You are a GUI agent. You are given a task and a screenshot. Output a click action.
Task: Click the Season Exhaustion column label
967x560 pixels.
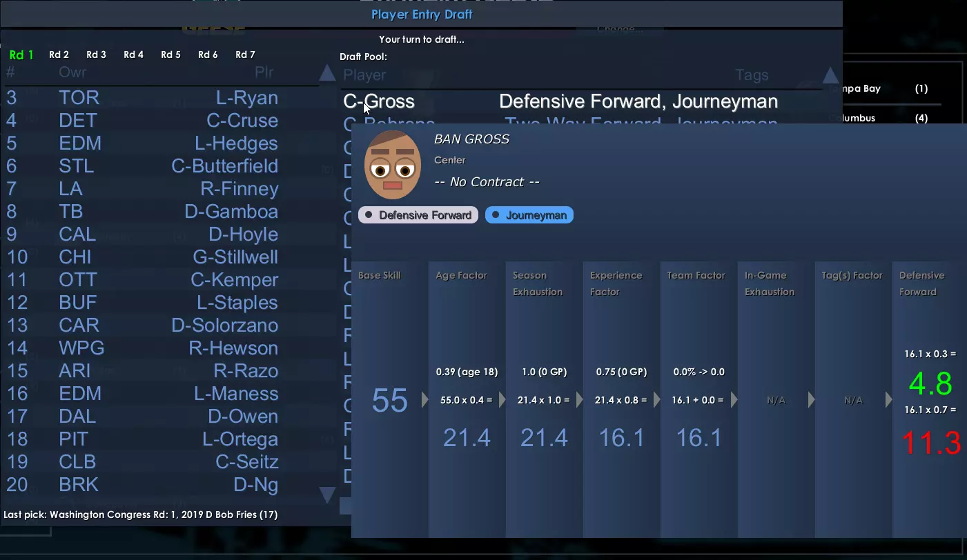(x=538, y=283)
